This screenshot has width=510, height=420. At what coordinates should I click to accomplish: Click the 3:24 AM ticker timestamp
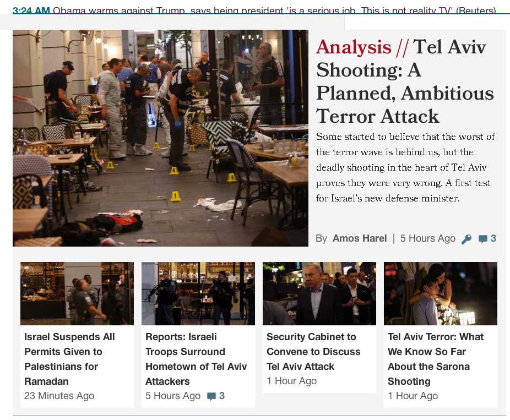(x=31, y=10)
